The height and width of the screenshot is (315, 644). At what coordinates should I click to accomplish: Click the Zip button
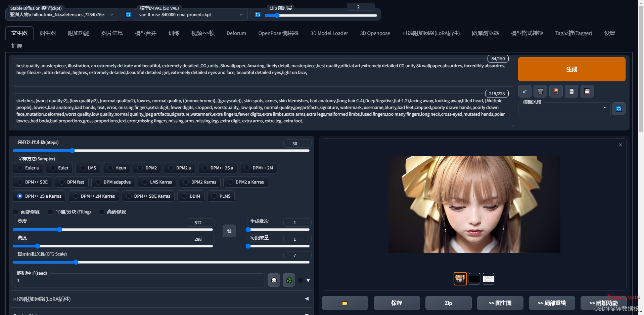click(x=448, y=303)
